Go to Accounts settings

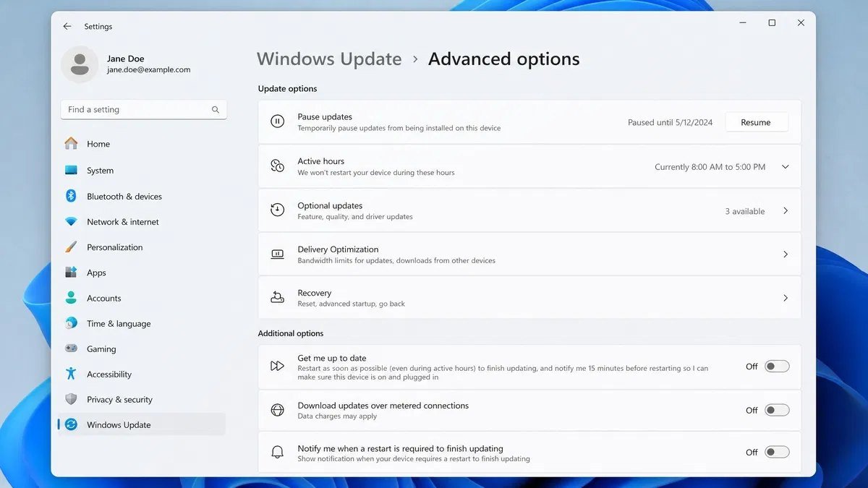pyautogui.click(x=142, y=298)
